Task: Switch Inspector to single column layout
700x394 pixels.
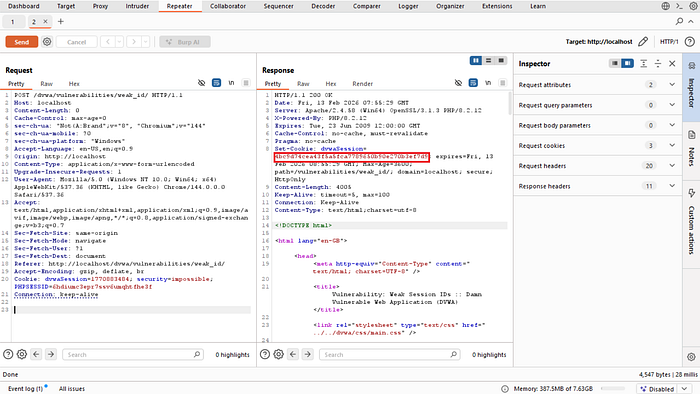Action: [615, 63]
